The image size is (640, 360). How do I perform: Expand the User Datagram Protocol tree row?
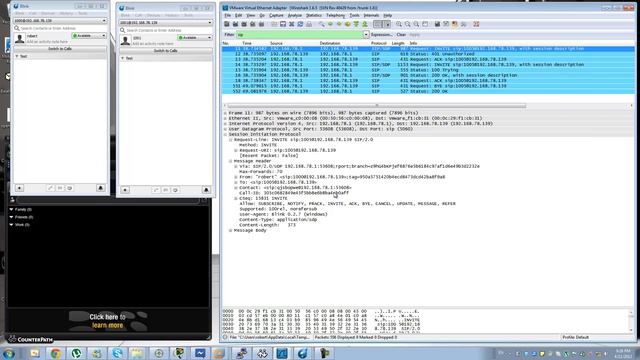pyautogui.click(x=225, y=129)
